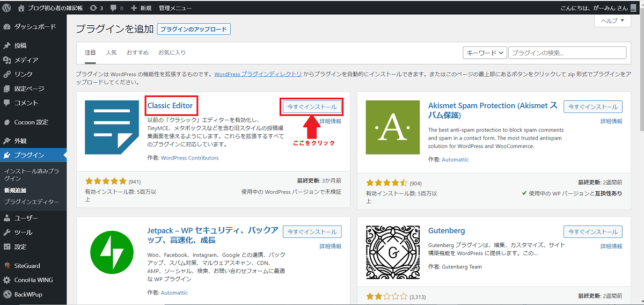
Task: Click the コメント bubble icon in sidebar
Action: pos(7,103)
